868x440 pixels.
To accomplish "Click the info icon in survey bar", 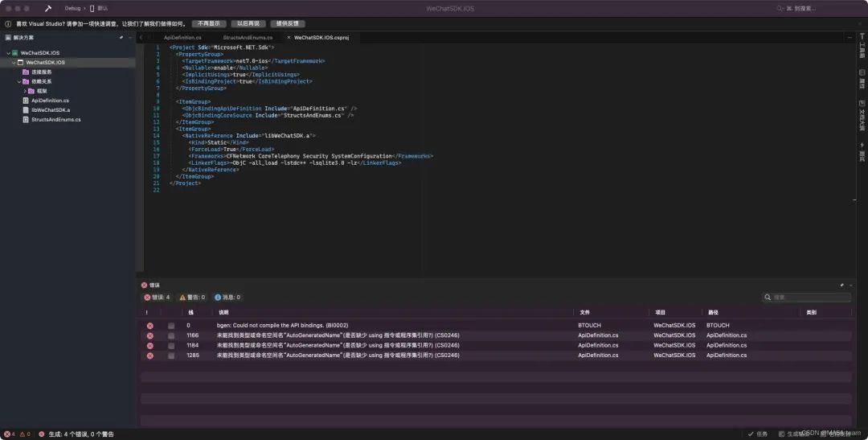I will (x=8, y=24).
